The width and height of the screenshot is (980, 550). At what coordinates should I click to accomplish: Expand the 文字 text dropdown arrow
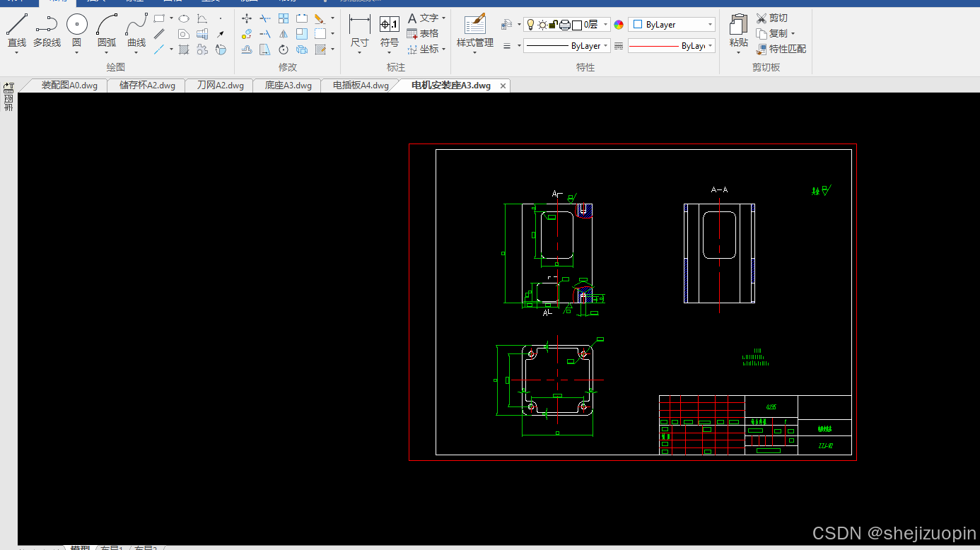click(x=444, y=18)
